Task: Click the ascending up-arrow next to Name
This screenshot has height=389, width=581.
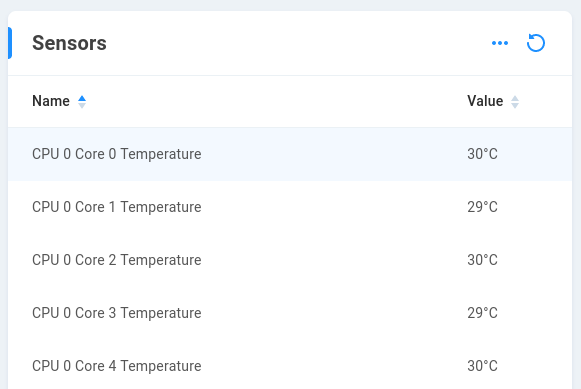Action: click(x=82, y=98)
